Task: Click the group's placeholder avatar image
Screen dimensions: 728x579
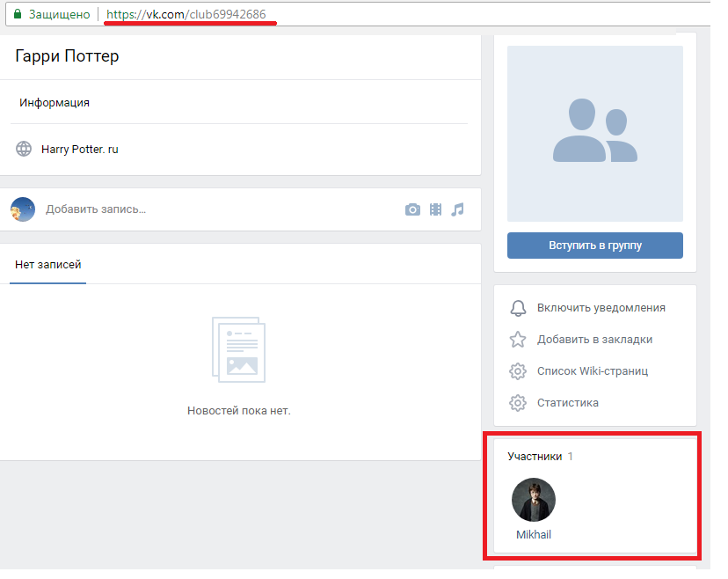Action: tap(595, 134)
